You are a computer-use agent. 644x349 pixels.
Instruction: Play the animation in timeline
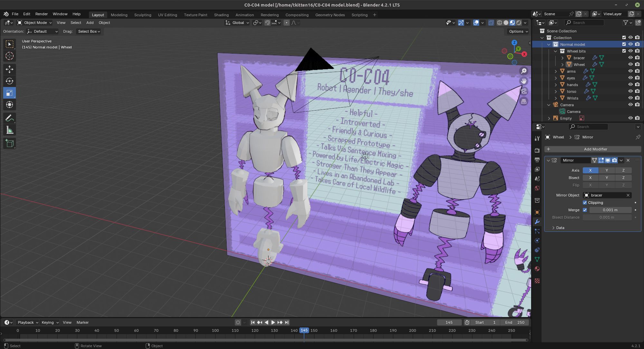coord(273,323)
